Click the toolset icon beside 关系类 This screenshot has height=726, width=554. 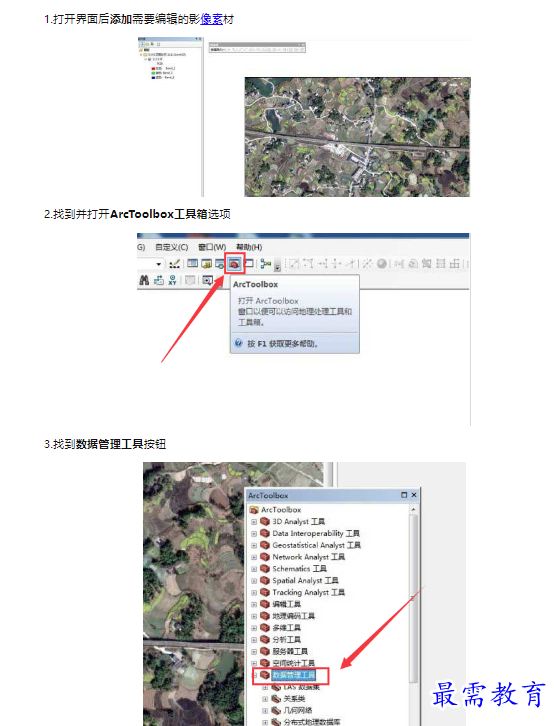(276, 699)
